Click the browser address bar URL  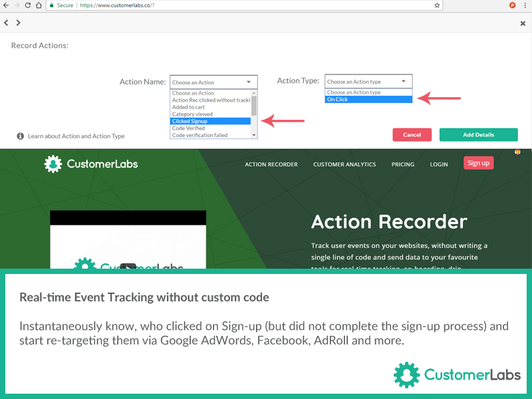[x=117, y=5]
